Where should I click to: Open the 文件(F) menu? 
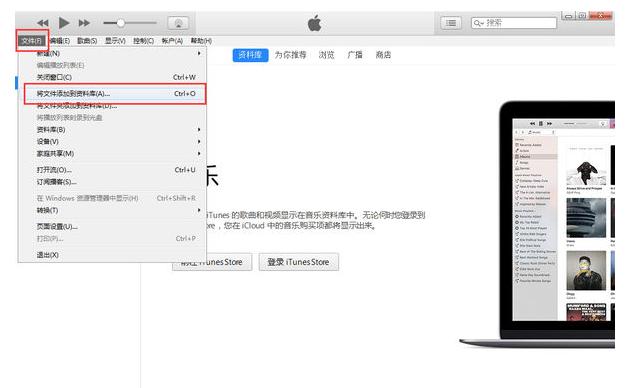(32, 41)
